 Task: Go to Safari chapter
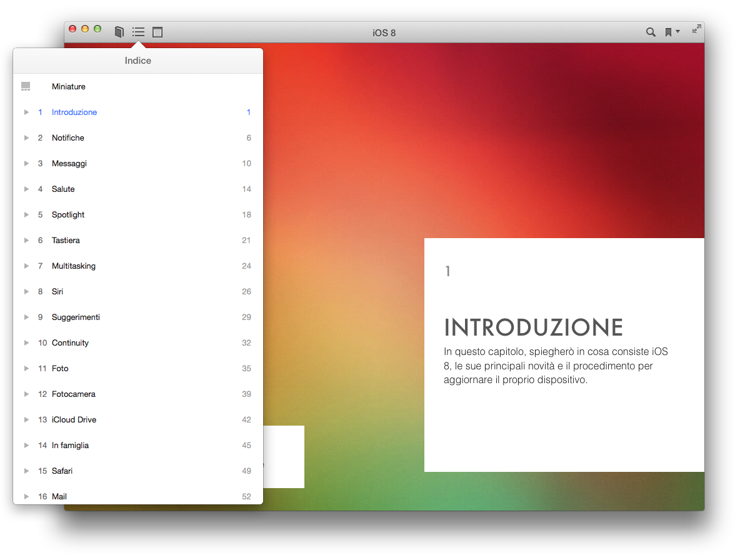point(62,471)
